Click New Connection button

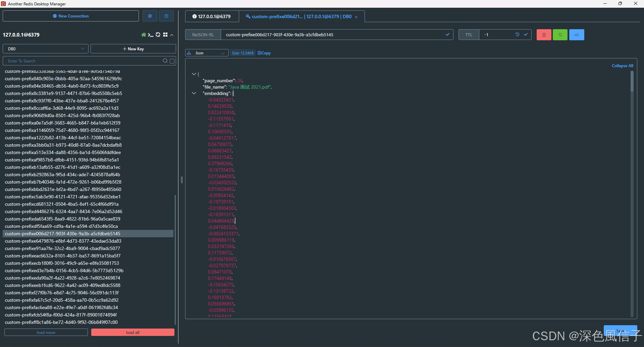(71, 16)
